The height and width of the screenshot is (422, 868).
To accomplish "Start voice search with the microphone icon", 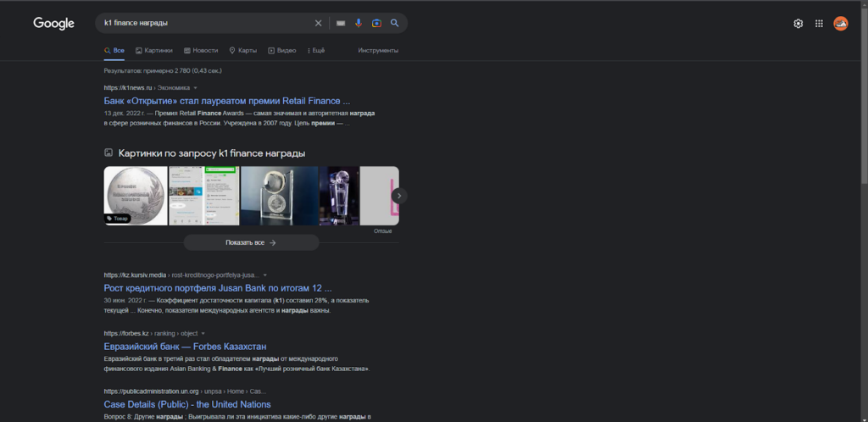I will click(x=359, y=23).
